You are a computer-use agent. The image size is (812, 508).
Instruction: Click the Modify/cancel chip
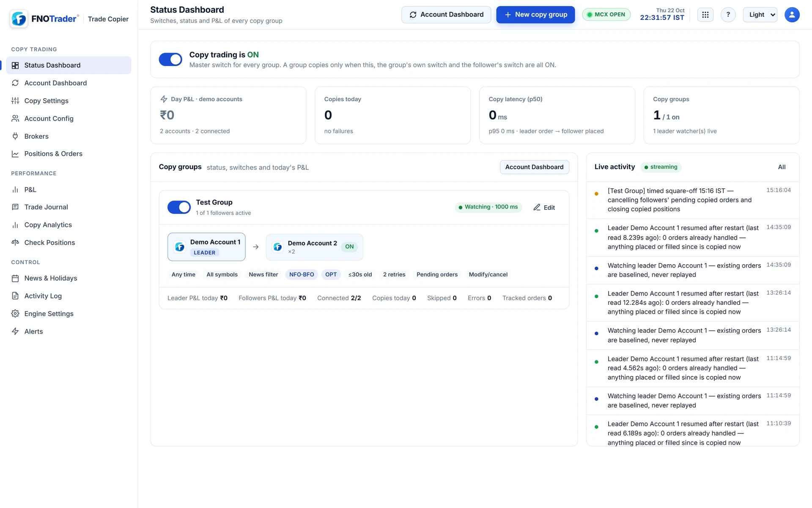(488, 275)
